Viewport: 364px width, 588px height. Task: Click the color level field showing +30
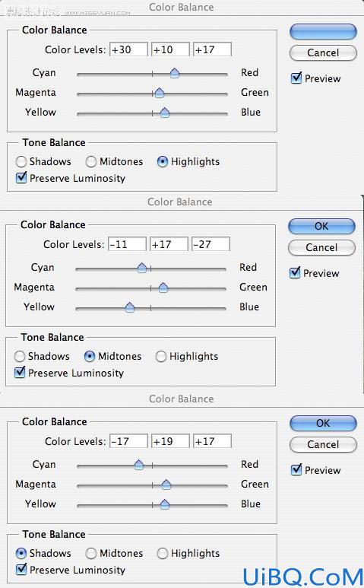pos(128,49)
